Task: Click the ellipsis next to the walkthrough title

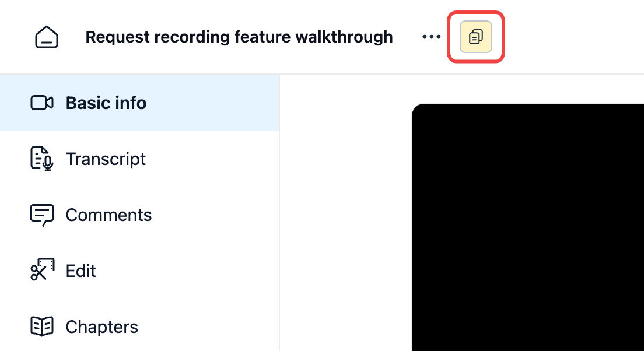Action: tap(431, 36)
